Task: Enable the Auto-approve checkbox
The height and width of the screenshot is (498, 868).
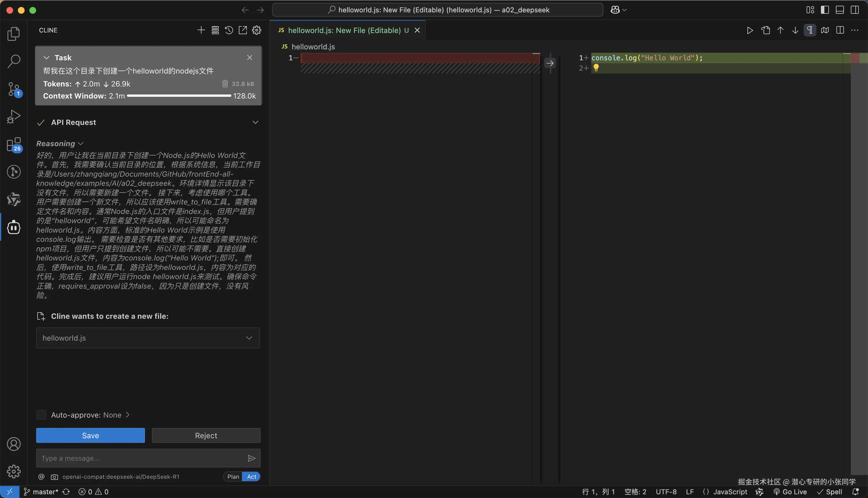Action: [x=41, y=415]
